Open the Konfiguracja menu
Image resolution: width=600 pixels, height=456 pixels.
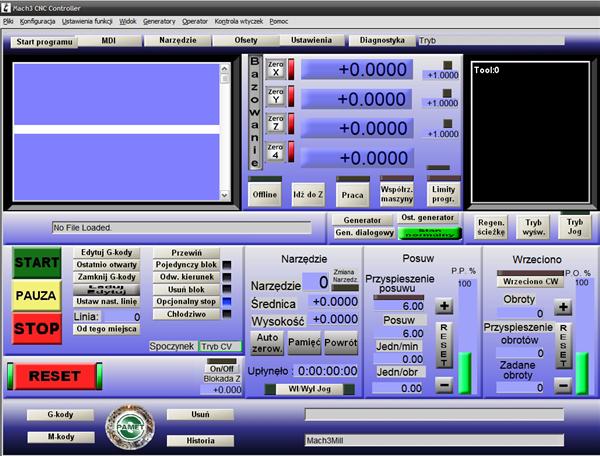click(38, 21)
